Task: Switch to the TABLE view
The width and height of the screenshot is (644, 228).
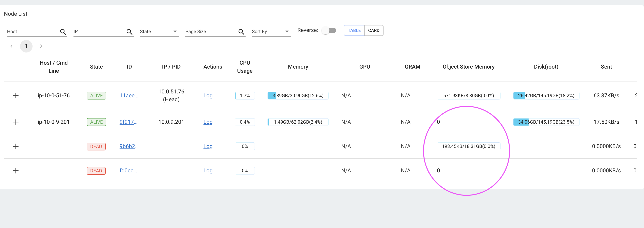Action: point(354,31)
